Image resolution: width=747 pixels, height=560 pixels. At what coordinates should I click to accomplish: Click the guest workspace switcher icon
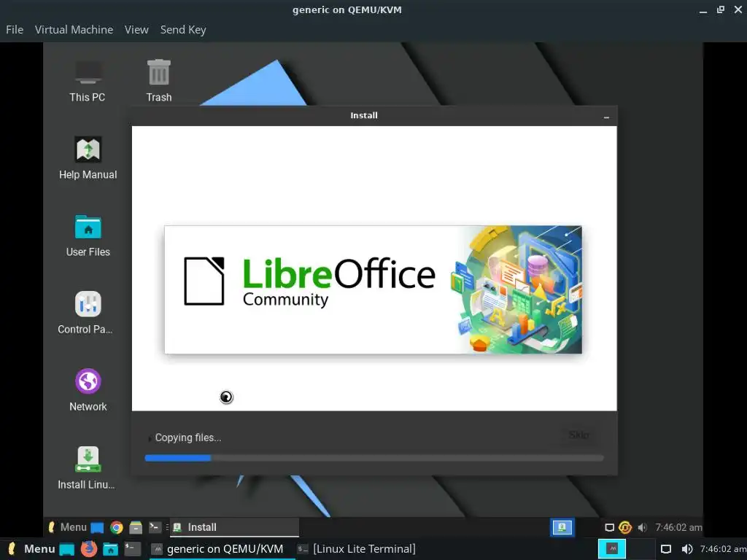pyautogui.click(x=562, y=527)
